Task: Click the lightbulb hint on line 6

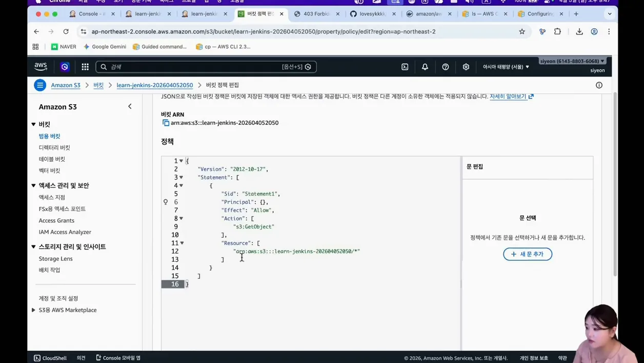Action: coord(166,202)
